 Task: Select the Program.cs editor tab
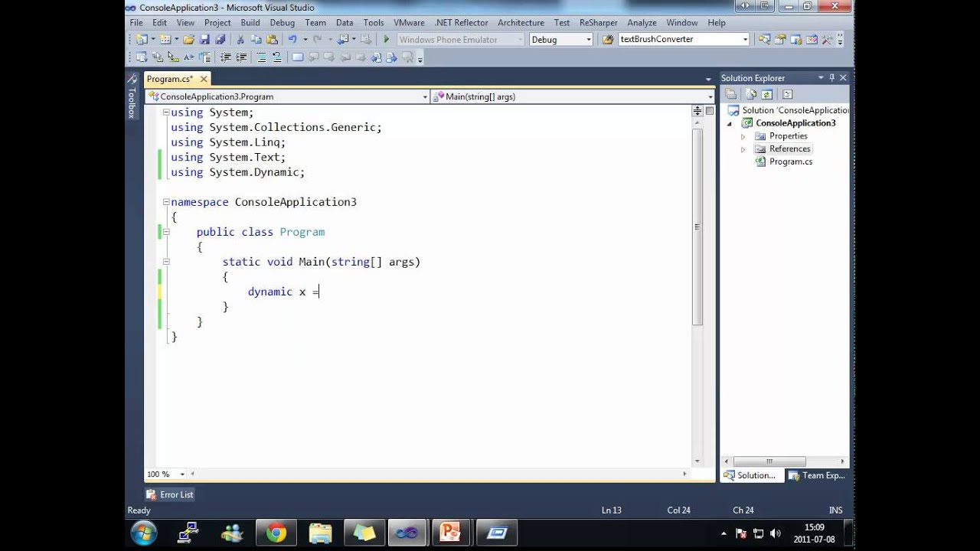170,79
